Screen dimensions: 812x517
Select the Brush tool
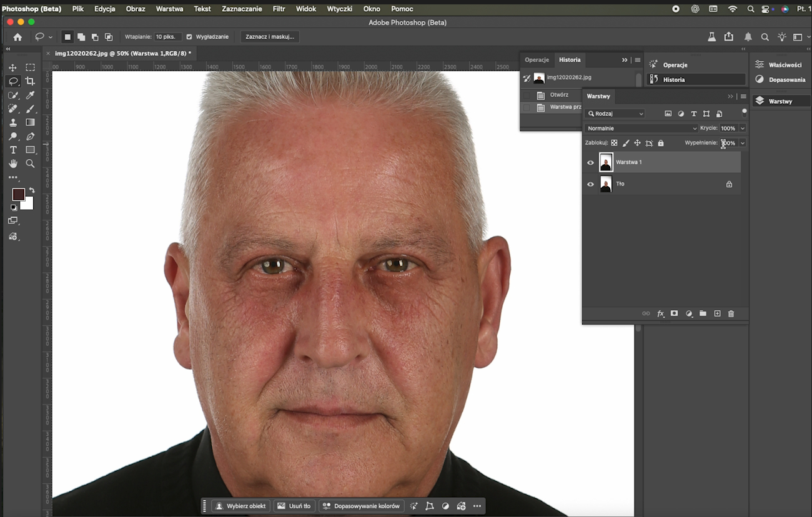(30, 109)
